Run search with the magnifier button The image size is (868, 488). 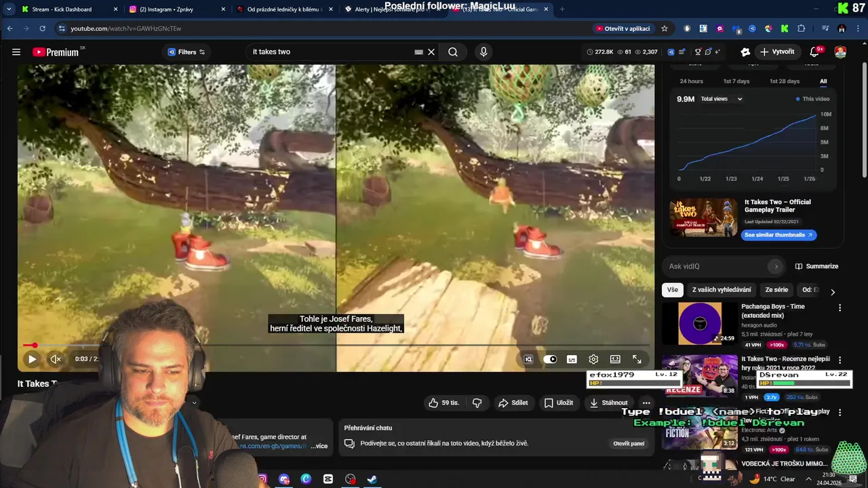(x=453, y=52)
